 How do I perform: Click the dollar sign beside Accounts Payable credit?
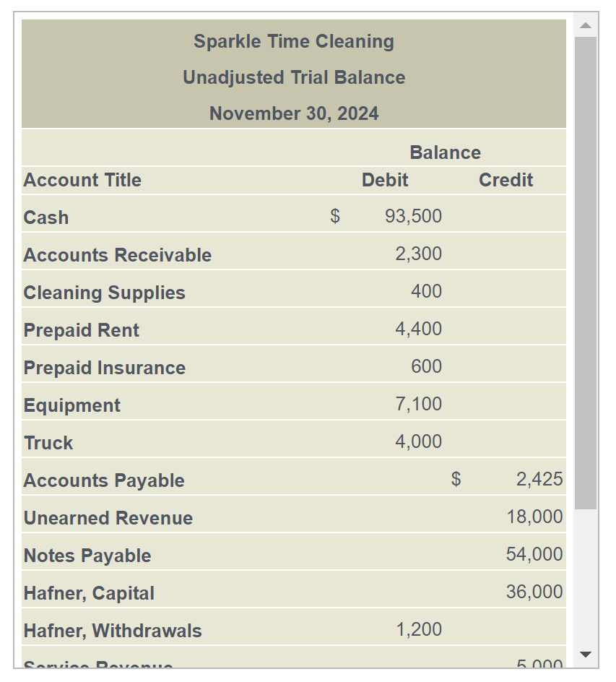(x=455, y=479)
